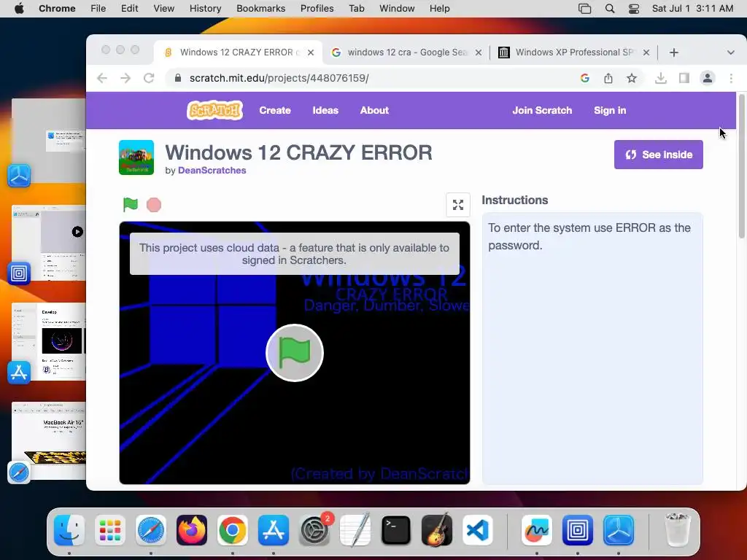Click the date and time in menu bar
747x560 pixels.
pos(692,9)
